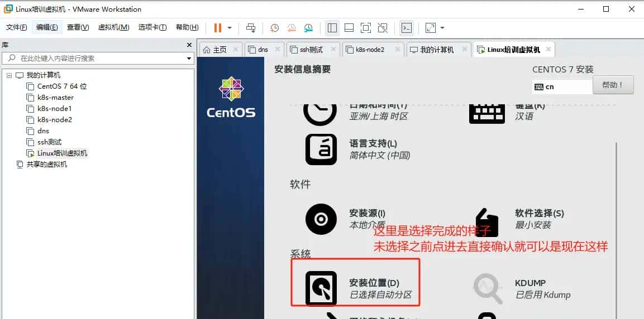
Task: Close the 主页 tab
Action: [235, 49]
